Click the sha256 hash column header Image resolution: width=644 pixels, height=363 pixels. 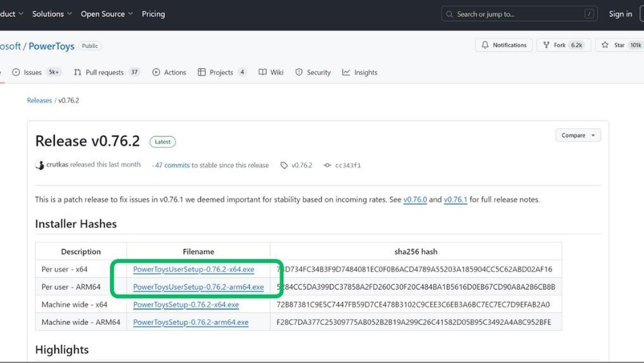point(416,251)
